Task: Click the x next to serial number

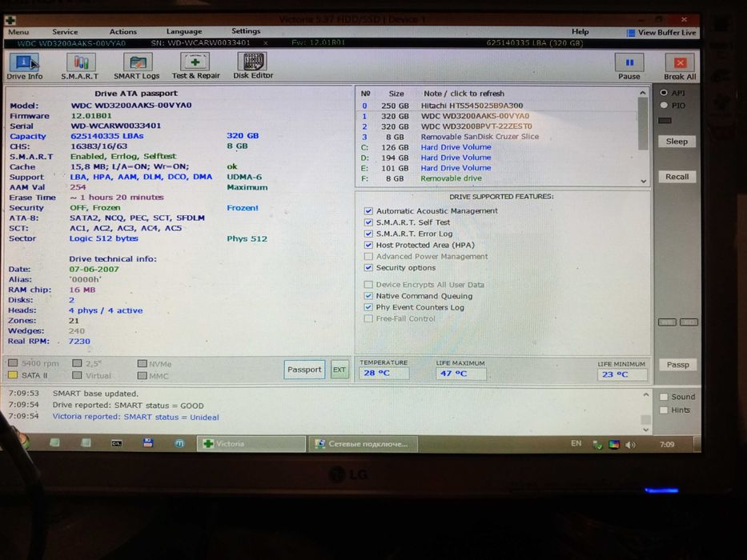Action: click(265, 43)
